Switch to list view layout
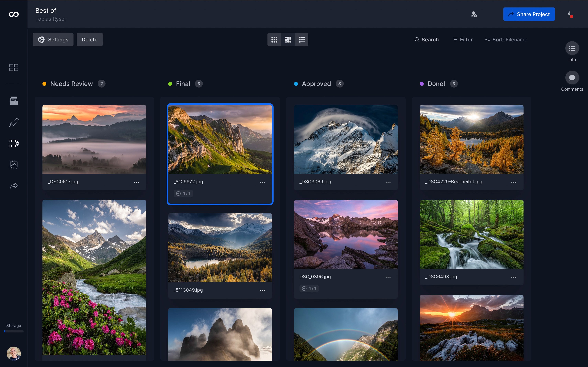 301,40
